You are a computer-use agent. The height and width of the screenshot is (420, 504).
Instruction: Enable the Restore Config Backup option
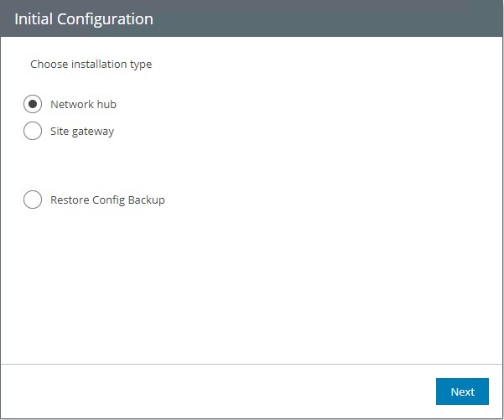click(33, 200)
